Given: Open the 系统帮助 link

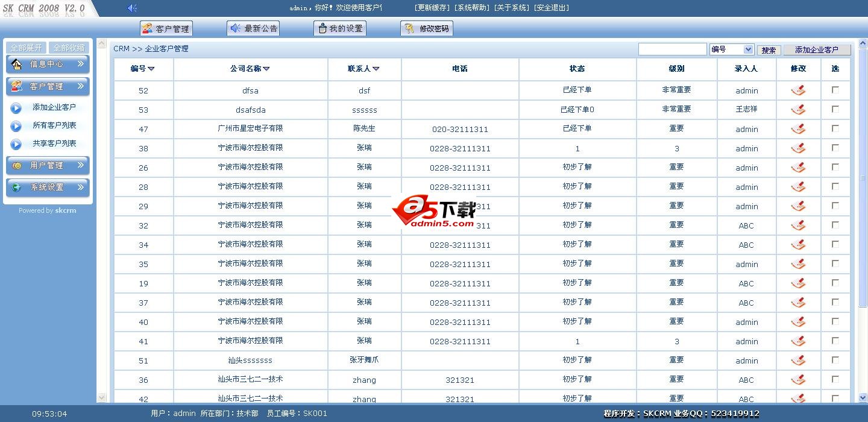Looking at the screenshot, I should pos(472,8).
